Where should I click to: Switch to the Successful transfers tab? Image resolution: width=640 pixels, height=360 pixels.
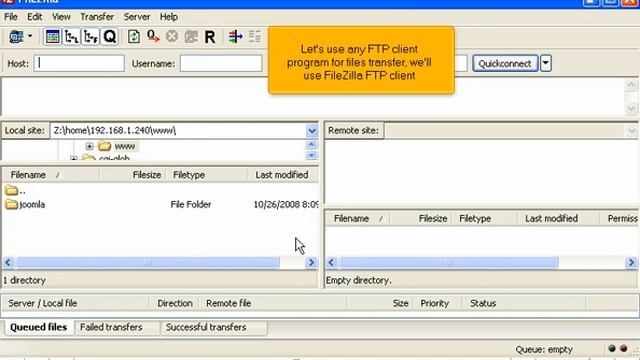click(214, 327)
